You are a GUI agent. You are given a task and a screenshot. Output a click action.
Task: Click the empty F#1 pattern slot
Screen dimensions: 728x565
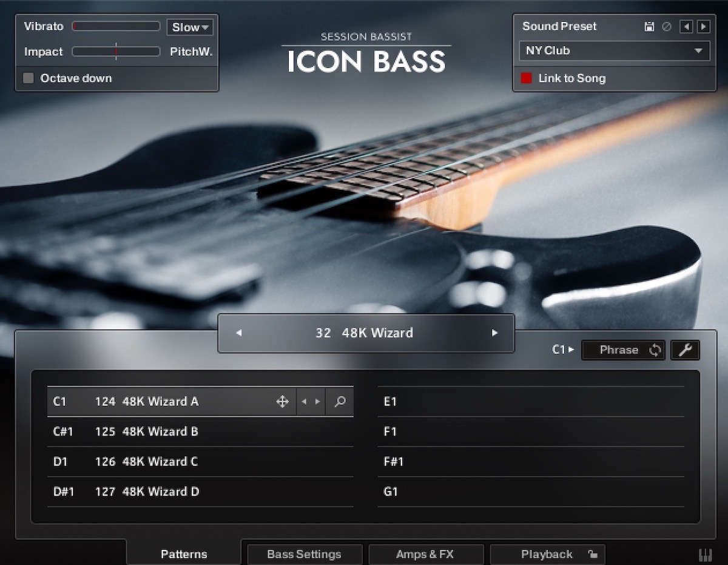[x=531, y=462]
